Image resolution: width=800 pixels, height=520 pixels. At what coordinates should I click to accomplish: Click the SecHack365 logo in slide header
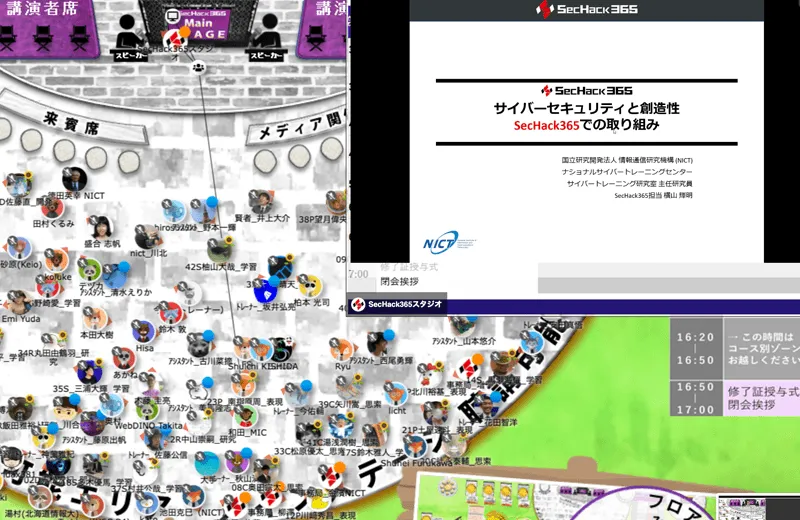pos(586,9)
